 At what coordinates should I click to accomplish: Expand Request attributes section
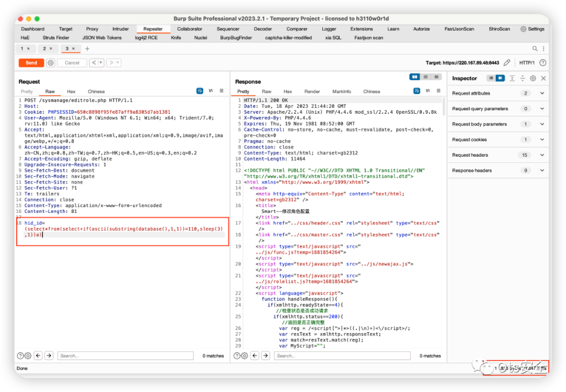point(498,93)
